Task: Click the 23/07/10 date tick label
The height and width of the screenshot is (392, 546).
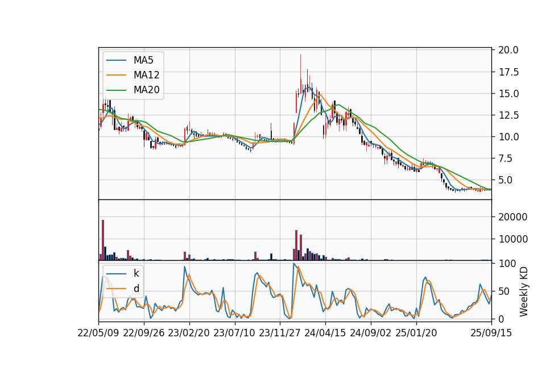Action: click(x=234, y=333)
